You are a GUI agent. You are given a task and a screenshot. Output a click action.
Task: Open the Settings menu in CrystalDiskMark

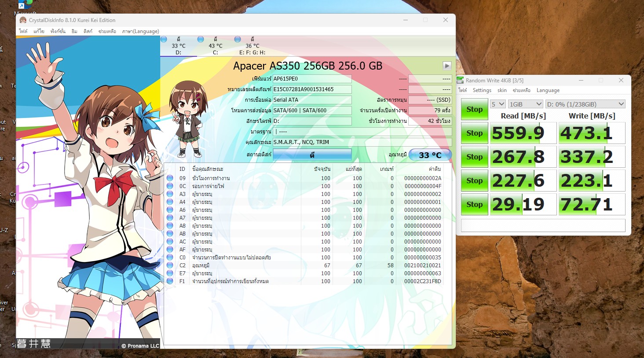click(482, 90)
